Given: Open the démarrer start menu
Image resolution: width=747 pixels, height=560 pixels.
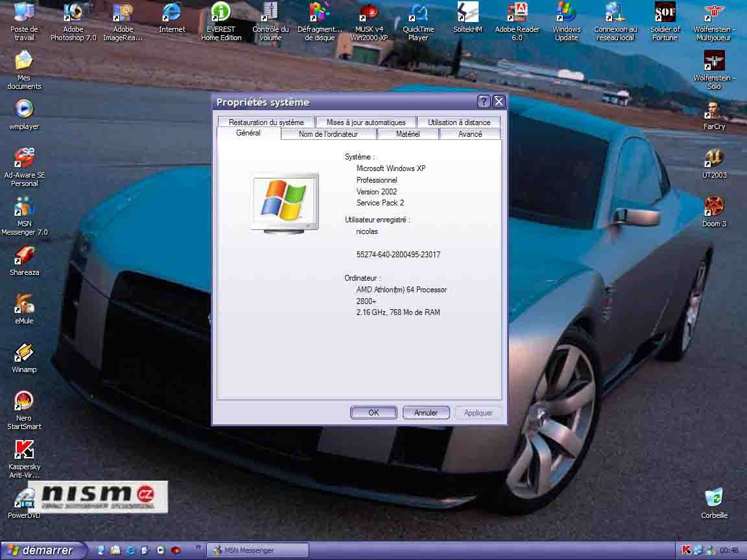Looking at the screenshot, I should [43, 550].
